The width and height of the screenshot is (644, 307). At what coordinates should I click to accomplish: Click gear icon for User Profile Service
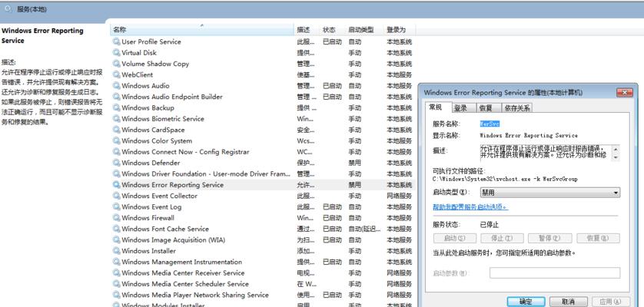[117, 41]
